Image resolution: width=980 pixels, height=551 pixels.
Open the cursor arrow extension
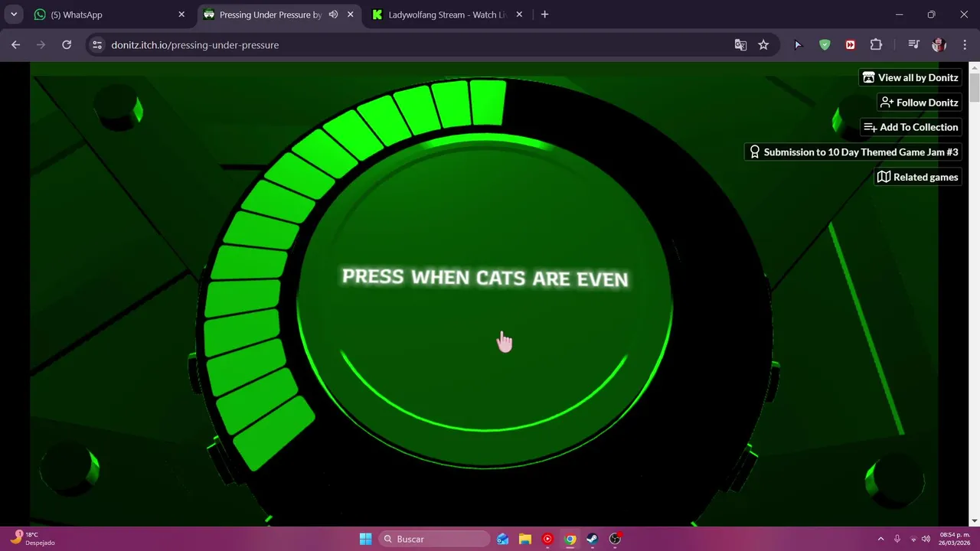(x=798, y=45)
